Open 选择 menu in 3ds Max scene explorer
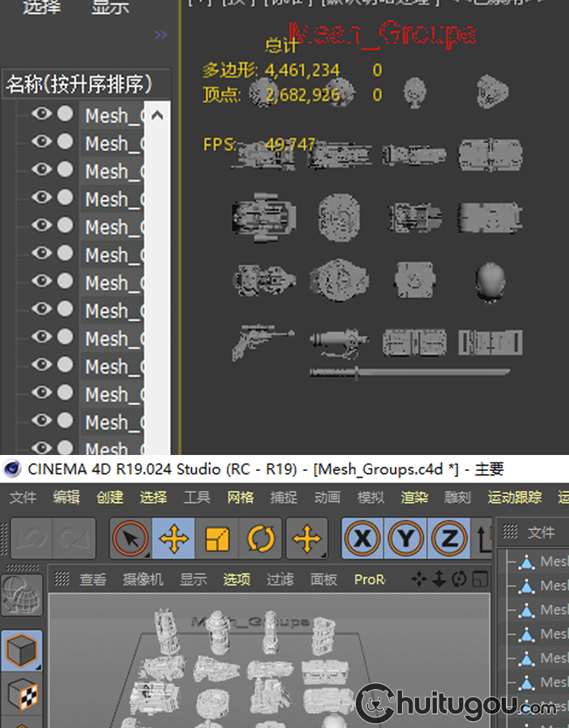This screenshot has height=728, width=569. coord(42,7)
